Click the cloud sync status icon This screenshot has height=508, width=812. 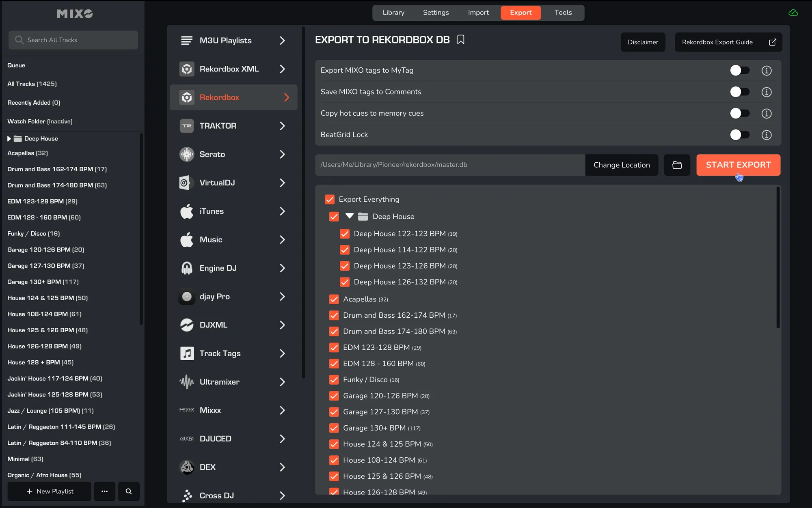point(793,13)
